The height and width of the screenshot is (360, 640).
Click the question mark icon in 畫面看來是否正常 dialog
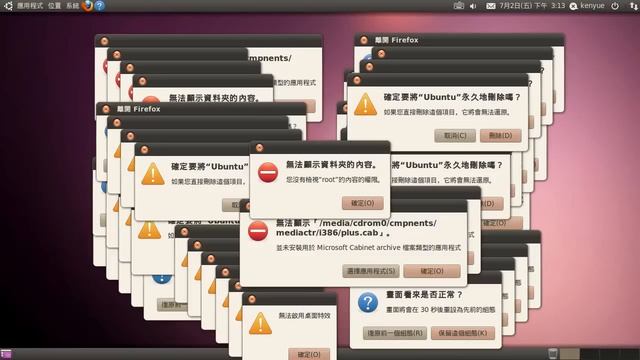click(x=368, y=302)
